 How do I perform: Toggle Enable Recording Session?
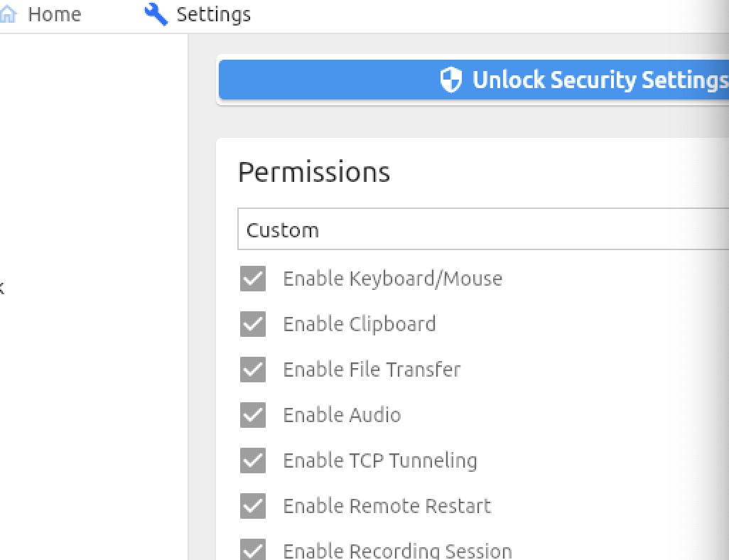tap(253, 549)
